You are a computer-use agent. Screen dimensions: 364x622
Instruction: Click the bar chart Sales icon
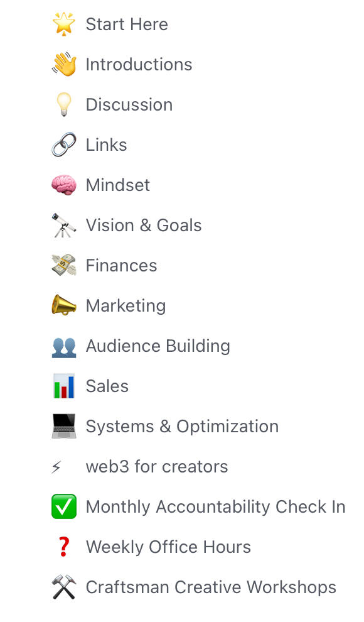pos(64,386)
